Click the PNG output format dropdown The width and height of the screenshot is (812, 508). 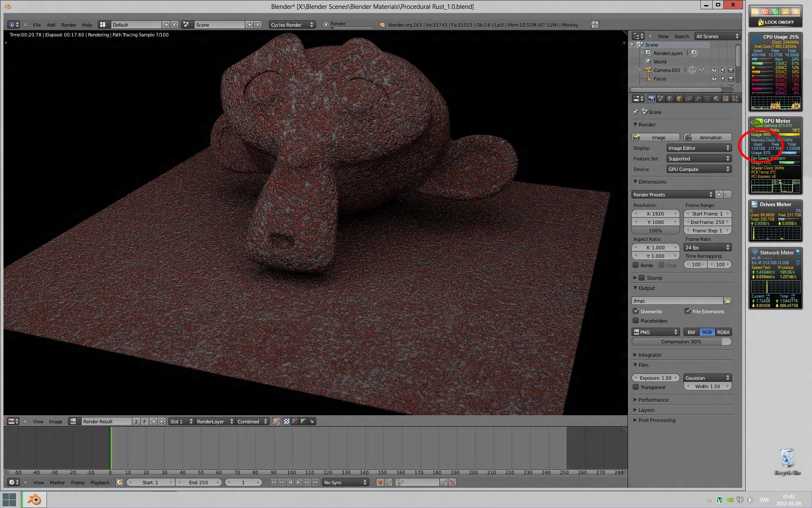653,332
